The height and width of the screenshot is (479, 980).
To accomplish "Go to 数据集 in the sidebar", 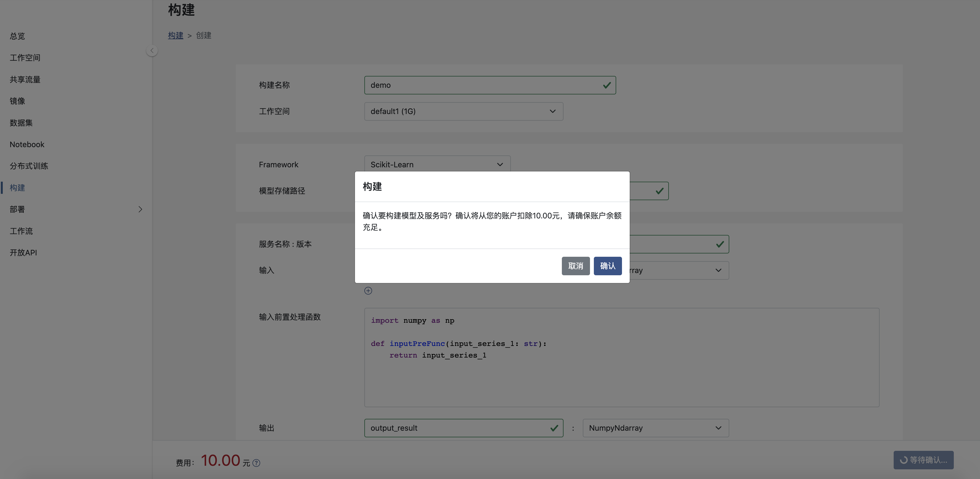I will coord(21,123).
